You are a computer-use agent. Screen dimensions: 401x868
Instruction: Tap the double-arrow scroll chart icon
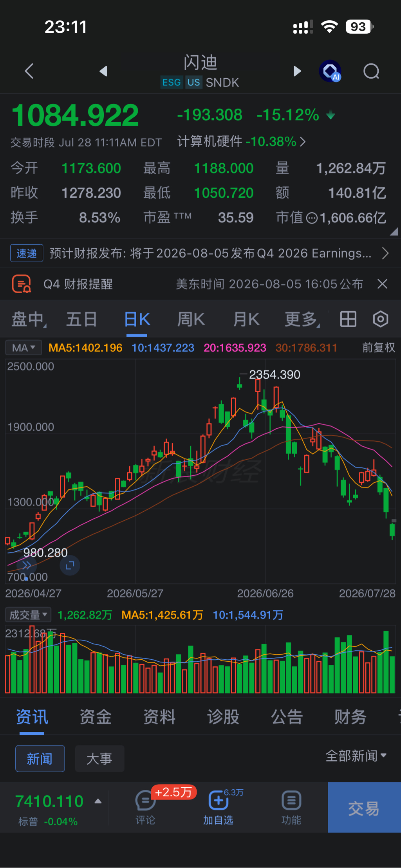coord(27,565)
